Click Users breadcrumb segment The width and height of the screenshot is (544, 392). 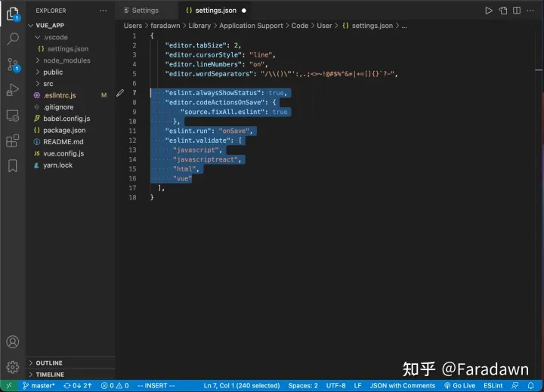point(133,26)
